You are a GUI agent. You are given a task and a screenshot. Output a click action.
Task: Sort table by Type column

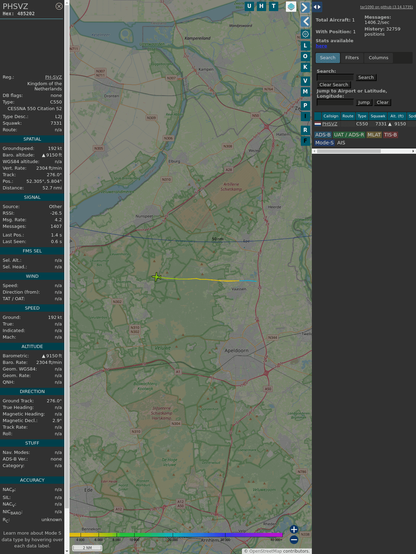point(362,116)
